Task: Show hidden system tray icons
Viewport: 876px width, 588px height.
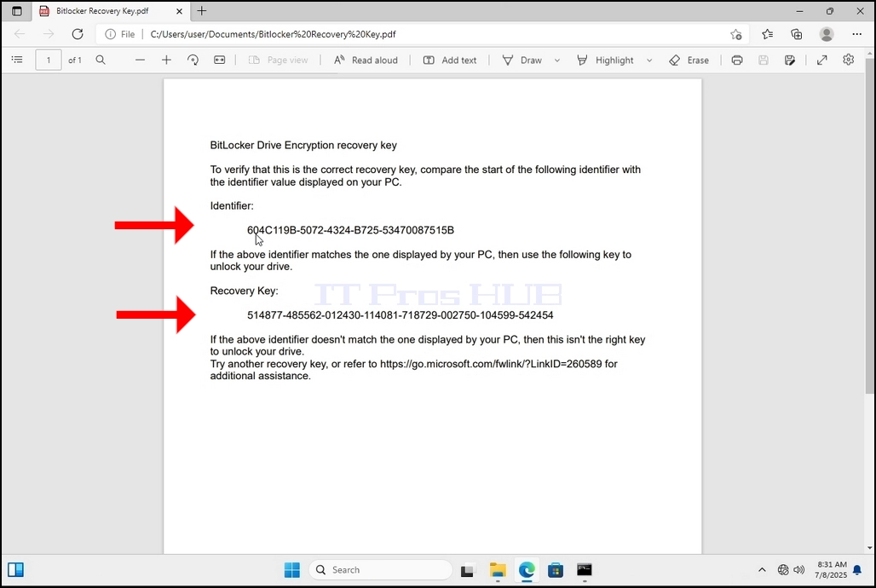Action: (x=762, y=570)
